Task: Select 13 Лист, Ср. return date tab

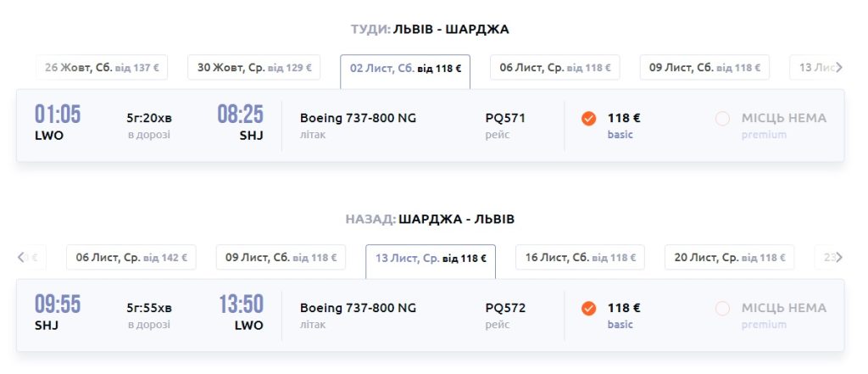Action: [x=431, y=259]
